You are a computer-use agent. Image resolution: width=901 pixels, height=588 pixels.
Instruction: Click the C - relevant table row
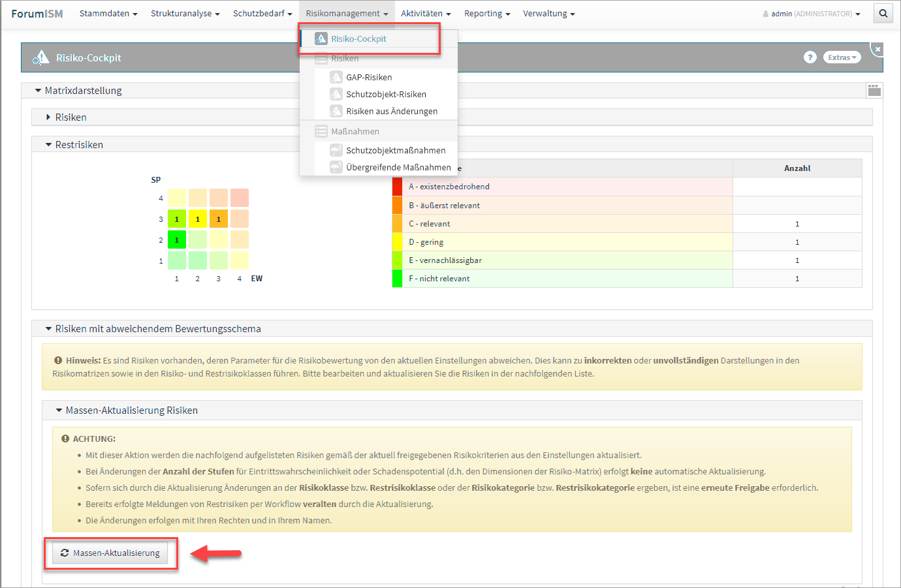tap(567, 224)
